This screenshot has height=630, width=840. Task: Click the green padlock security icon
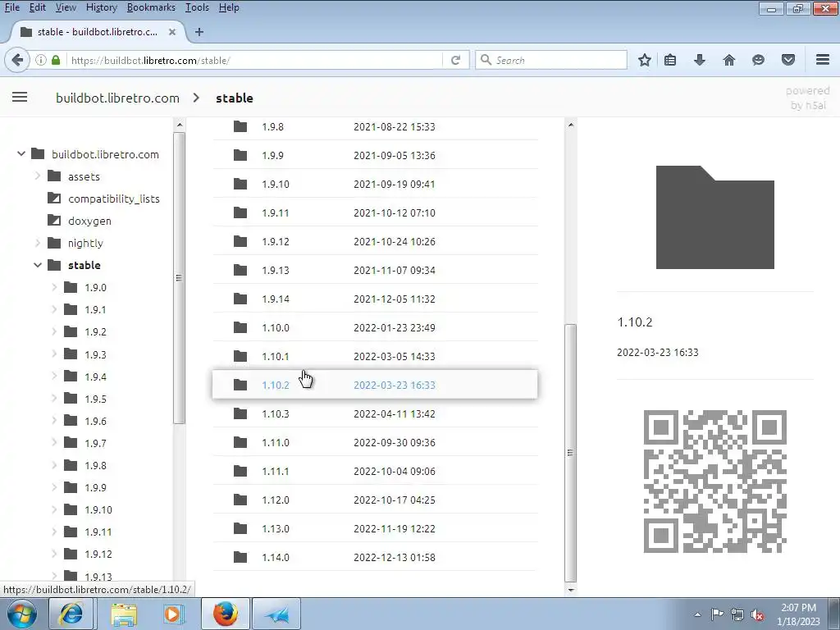[56, 60]
